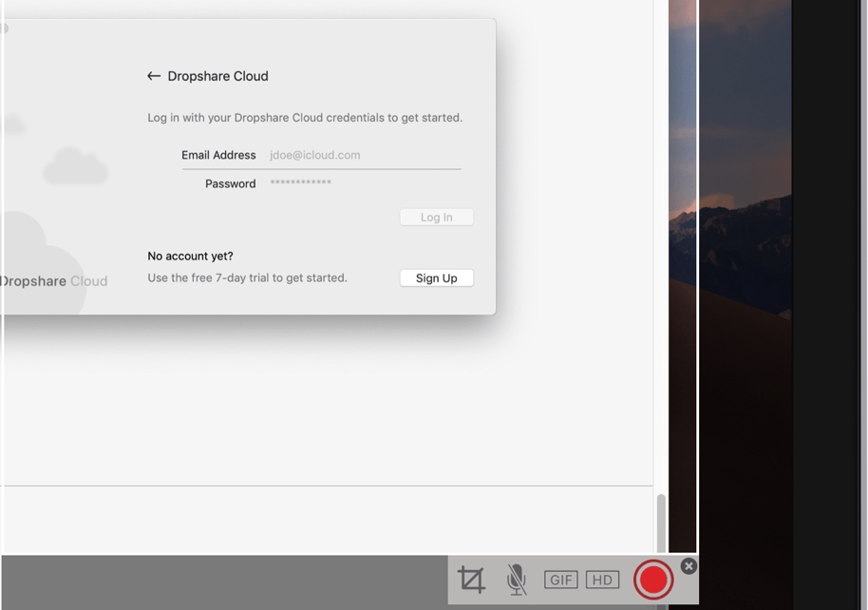
Task: Enable GIF recording mode
Action: [x=560, y=581]
